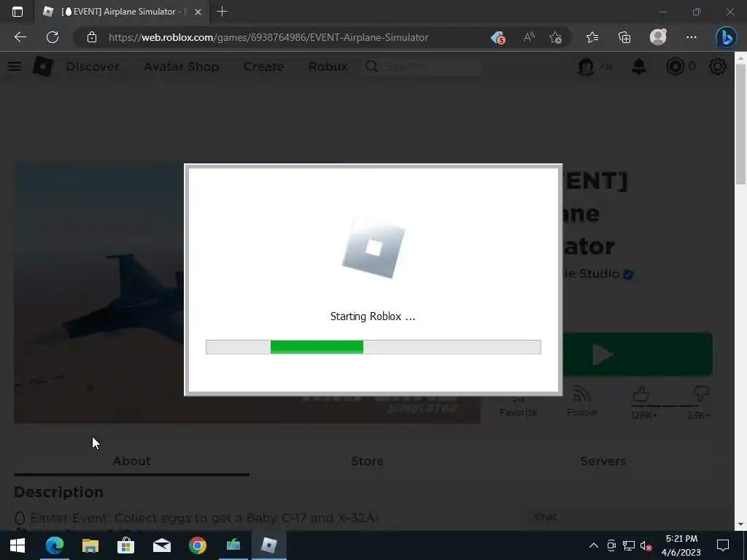The image size is (747, 560).
Task: Click the Roblox logo home icon
Action: tap(43, 66)
